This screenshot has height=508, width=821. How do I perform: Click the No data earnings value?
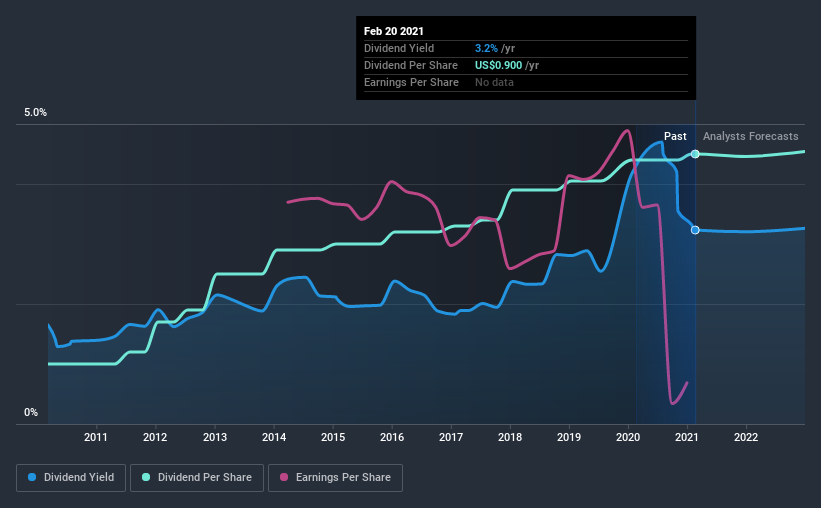(494, 82)
